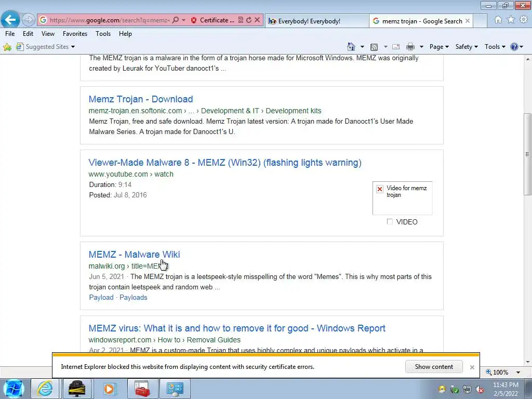The image size is (532, 399).
Task: Expand the Help icon dropdown arrow
Action: pos(522,47)
